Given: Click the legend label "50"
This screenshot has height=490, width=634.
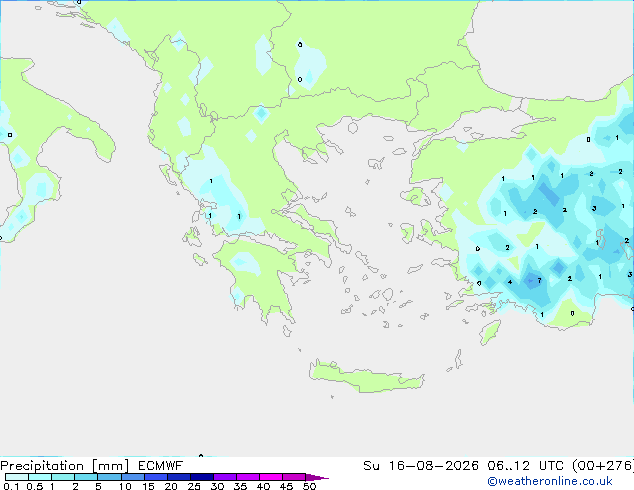Looking at the screenshot, I should click(x=309, y=486).
